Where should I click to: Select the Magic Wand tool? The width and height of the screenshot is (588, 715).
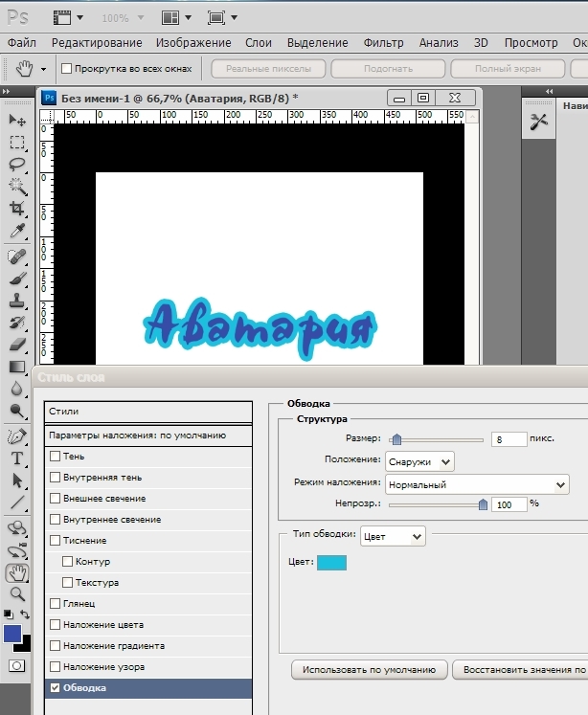click(x=17, y=186)
